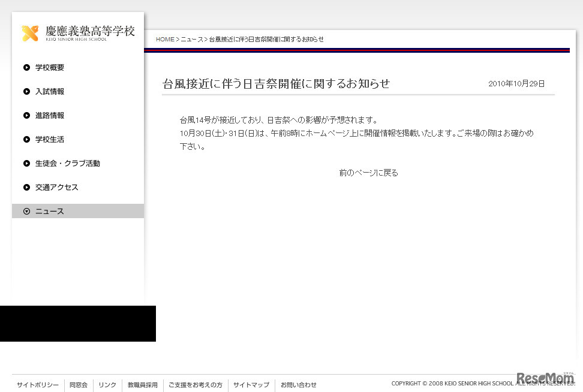Select 生徒会・クラブ活動 in the sidebar
The height and width of the screenshot is (392, 583).
67,163
